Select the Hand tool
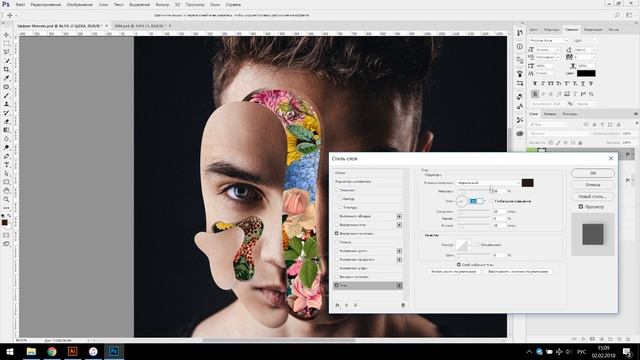 (7, 191)
